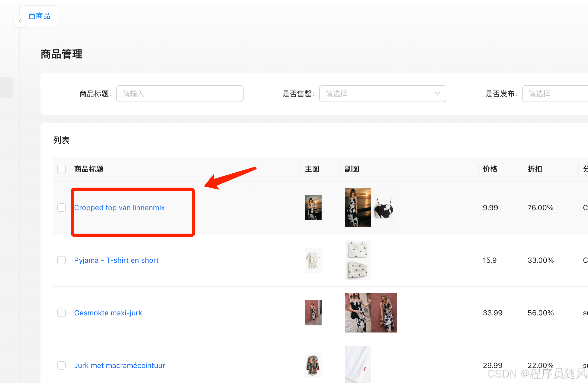Open the Pyjama - T-shirt en short product

coord(116,260)
